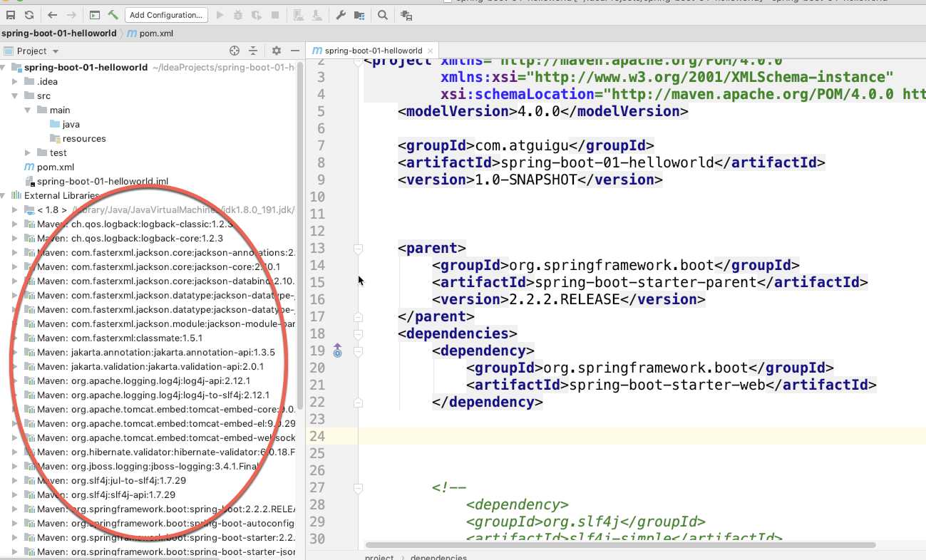
Task: Click the project root spring-boot-01-helloworld node
Action: tap(86, 67)
